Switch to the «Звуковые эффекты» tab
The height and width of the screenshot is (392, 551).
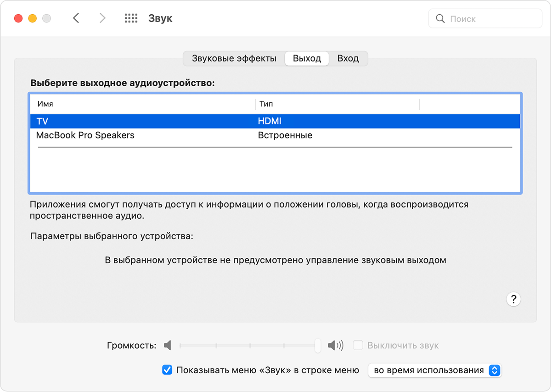[x=234, y=59]
